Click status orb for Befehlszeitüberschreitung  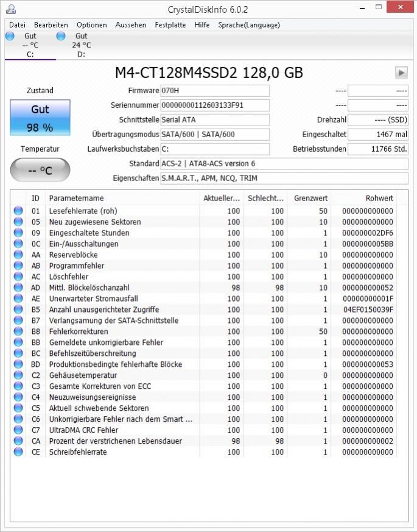pos(18,353)
